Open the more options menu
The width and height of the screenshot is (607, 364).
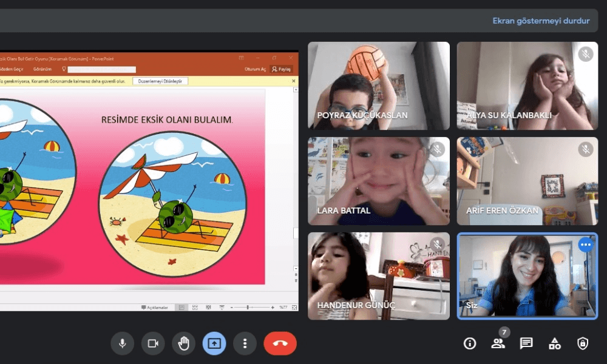[245, 343]
